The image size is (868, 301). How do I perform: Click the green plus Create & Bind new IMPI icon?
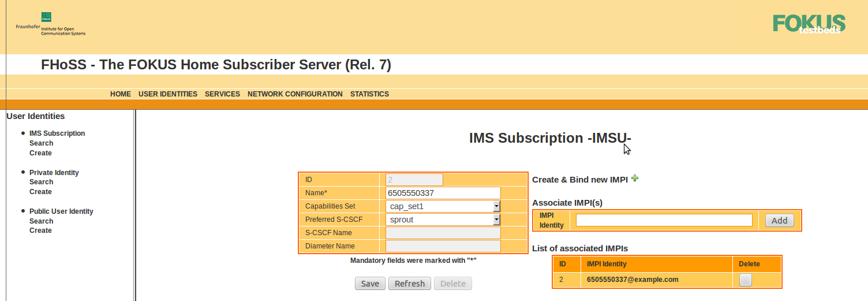pos(635,179)
